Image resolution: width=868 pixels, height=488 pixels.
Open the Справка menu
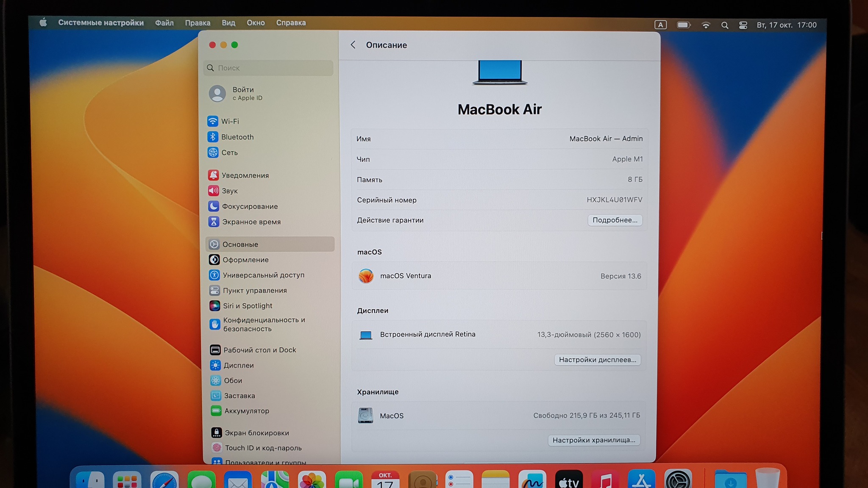tap(291, 23)
